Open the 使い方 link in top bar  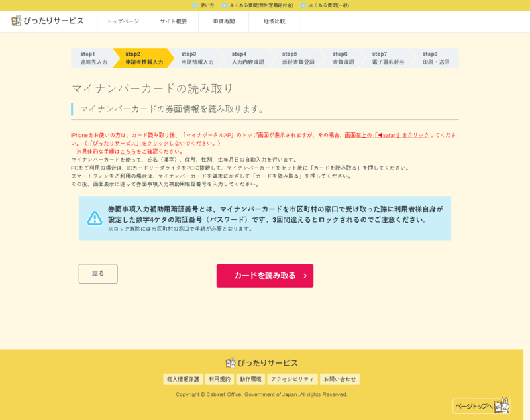click(207, 5)
